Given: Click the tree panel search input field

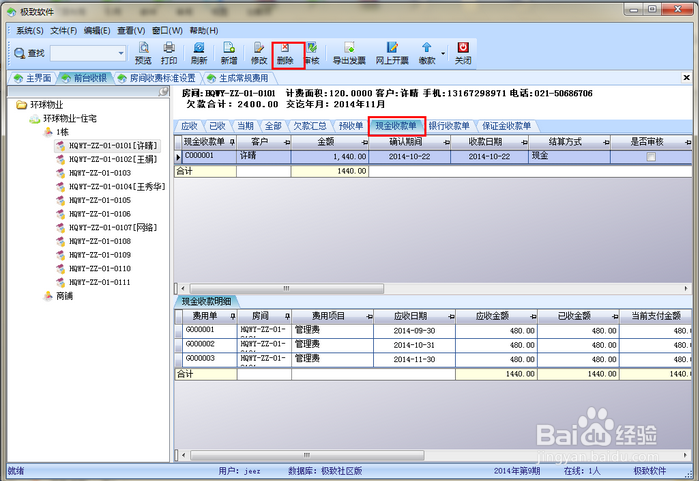Looking at the screenshot, I should (83, 91).
